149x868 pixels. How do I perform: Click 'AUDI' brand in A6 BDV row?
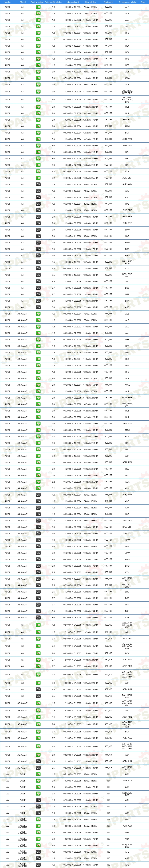pyautogui.click(x=7, y=653)
